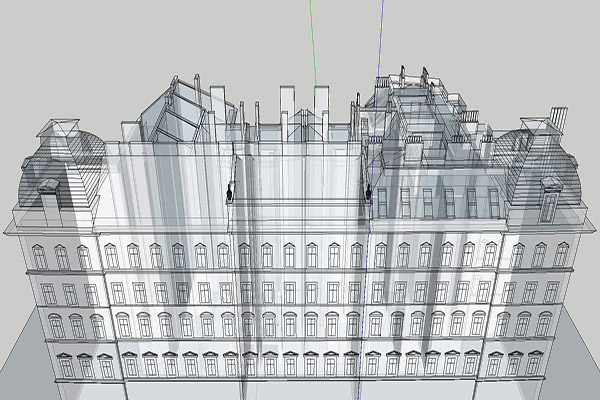
Task: Click the dark statue on the right cornice
Action: [368, 192]
